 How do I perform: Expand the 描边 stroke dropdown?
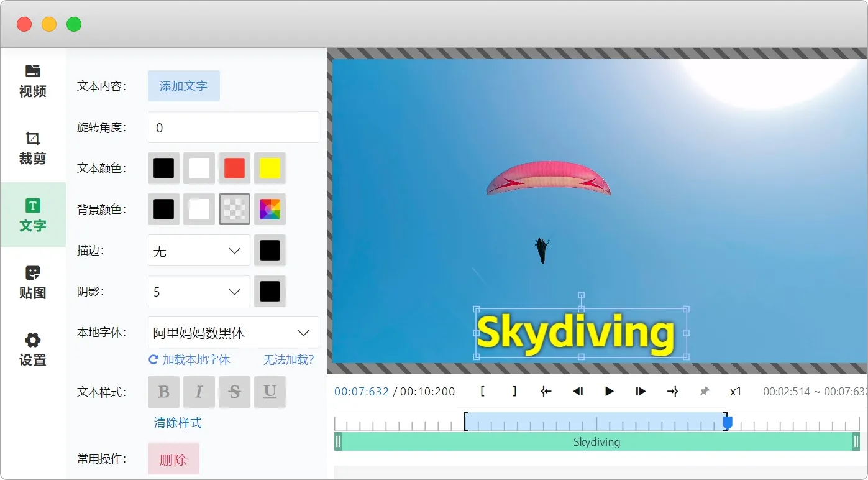pyautogui.click(x=199, y=251)
